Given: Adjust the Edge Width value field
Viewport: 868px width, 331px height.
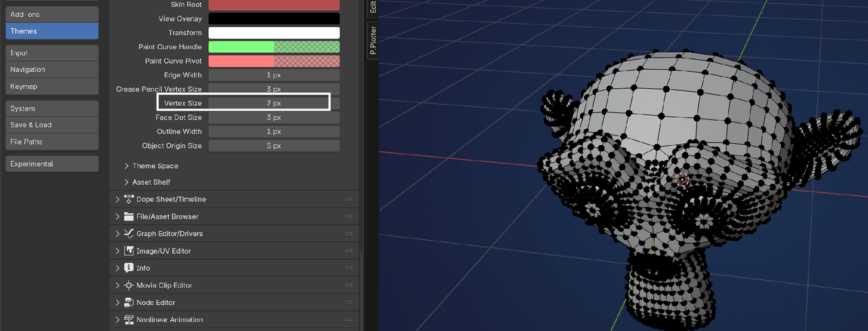Looking at the screenshot, I should 274,75.
